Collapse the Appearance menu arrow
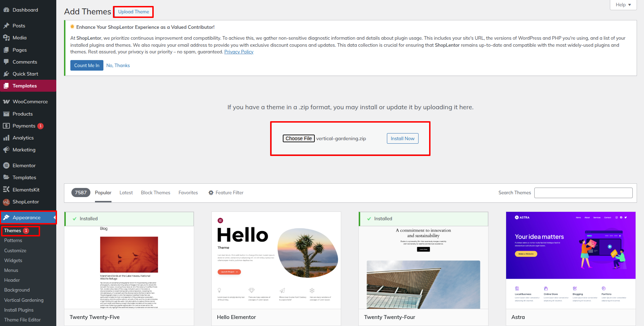This screenshot has width=644, height=326. 55,218
